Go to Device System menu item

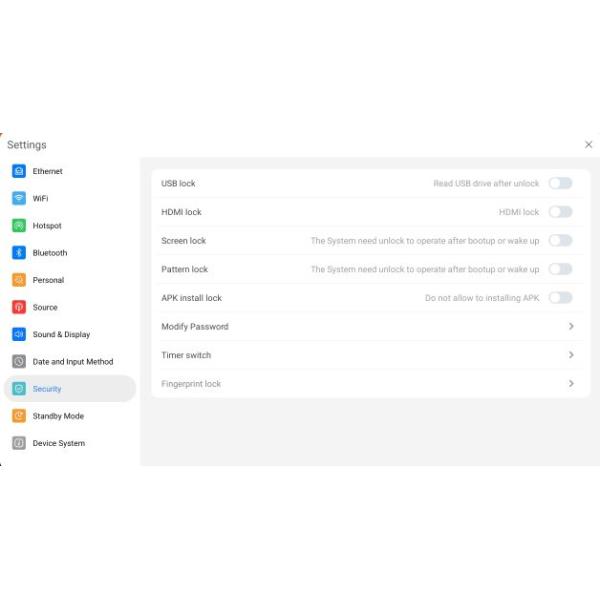[58, 443]
